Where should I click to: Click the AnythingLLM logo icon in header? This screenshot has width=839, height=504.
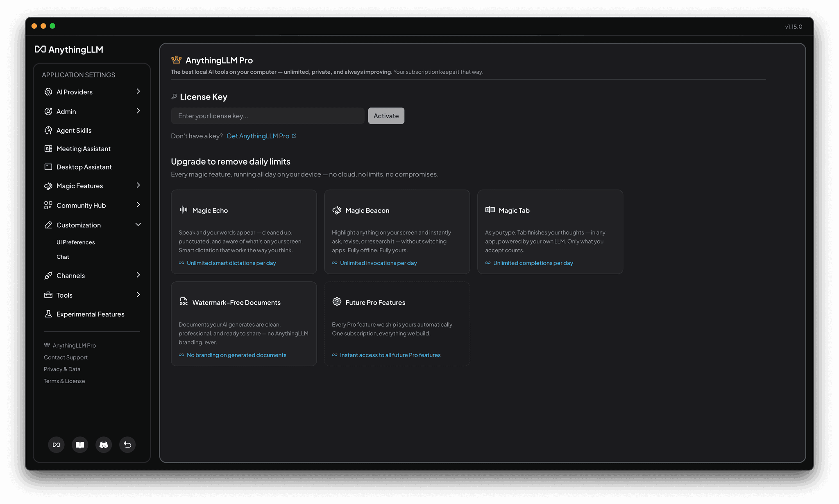click(40, 49)
